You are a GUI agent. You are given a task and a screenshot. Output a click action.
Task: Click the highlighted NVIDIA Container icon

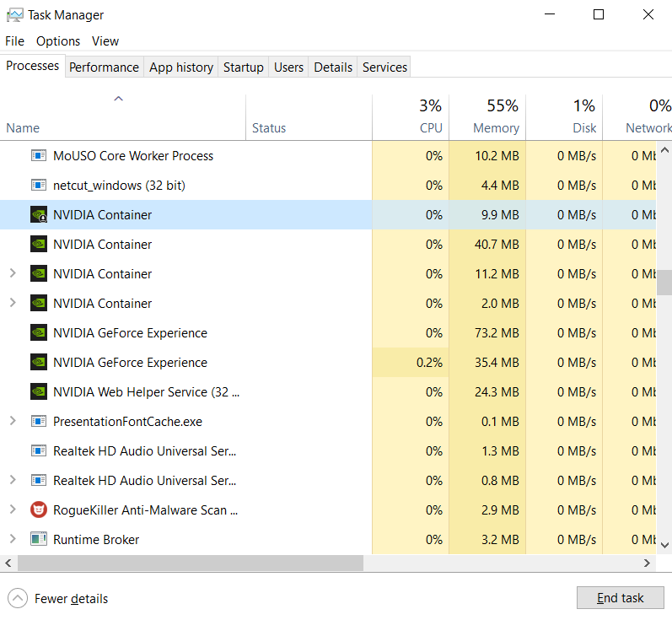[38, 215]
